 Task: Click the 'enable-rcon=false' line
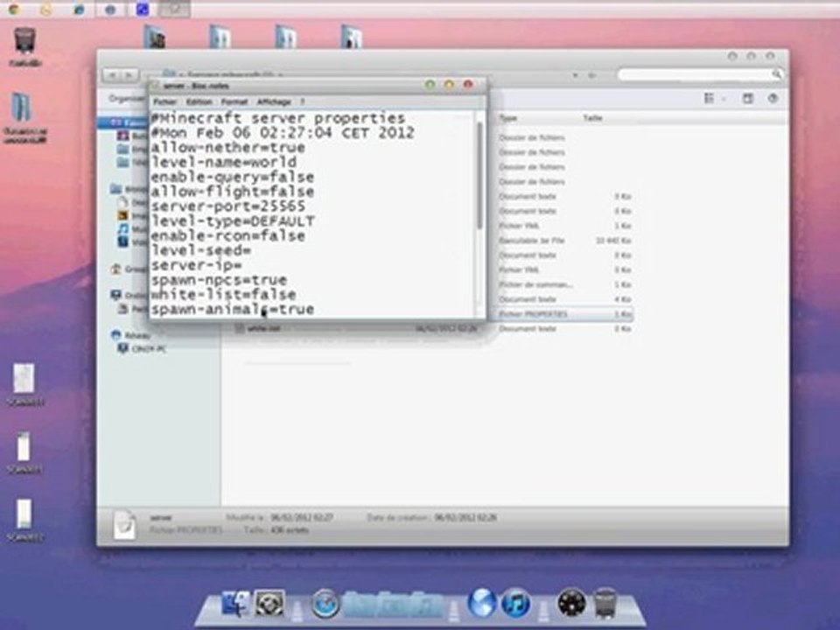point(227,235)
